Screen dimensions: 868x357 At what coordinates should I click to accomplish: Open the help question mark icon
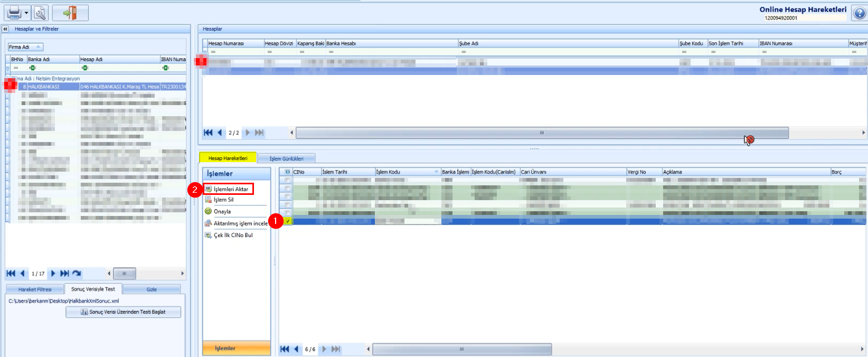[x=859, y=13]
